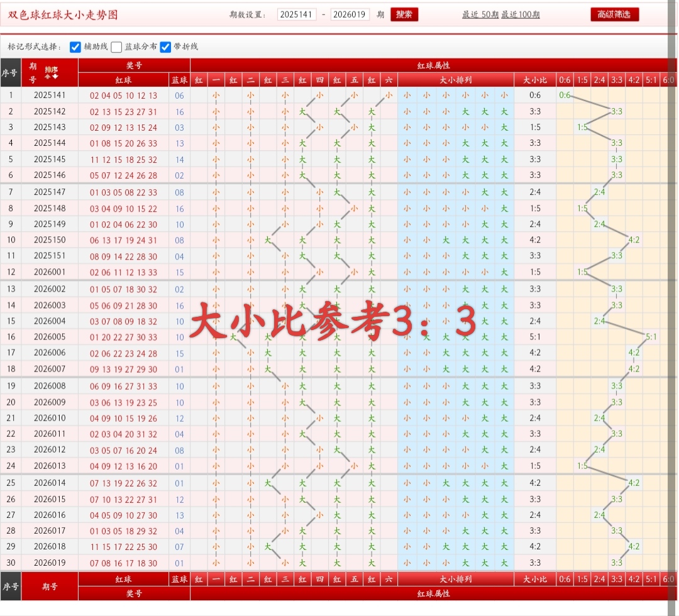Screen dimensions: 679x616
Task: Click red ball numbers 11 15 17 22 25 30
Action: 123,547
